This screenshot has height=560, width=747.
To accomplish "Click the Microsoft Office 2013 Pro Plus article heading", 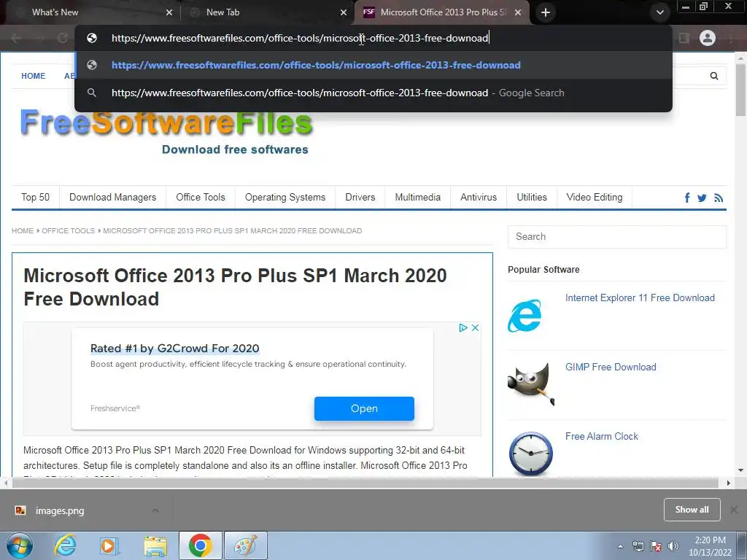I will pos(235,287).
